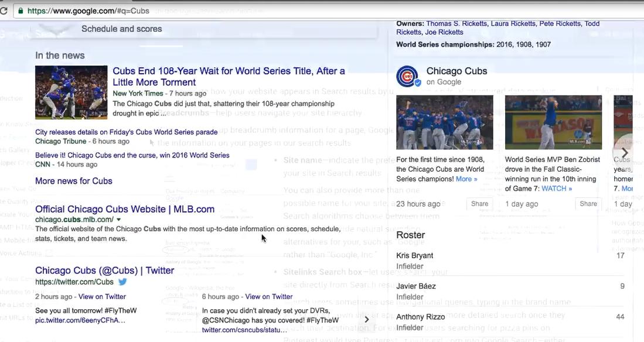
Task: Click View on Twitter for 6 hours ago tweet
Action: coord(268,296)
